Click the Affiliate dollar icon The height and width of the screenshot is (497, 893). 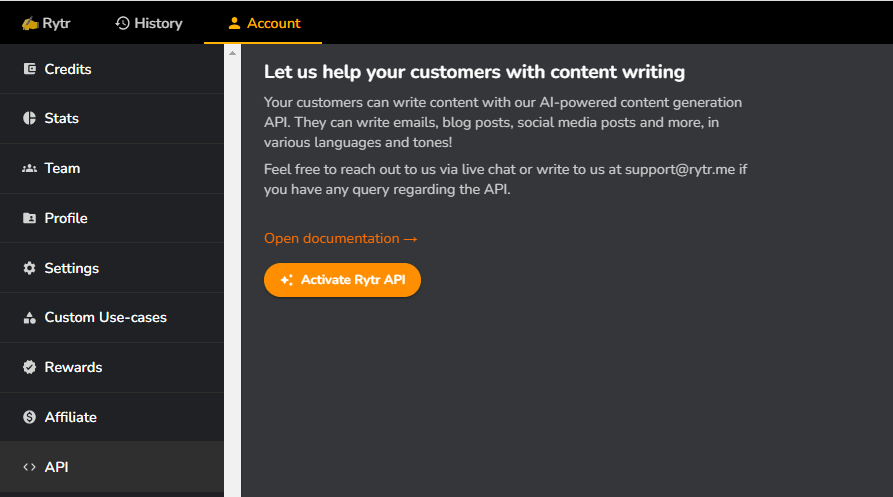click(29, 417)
